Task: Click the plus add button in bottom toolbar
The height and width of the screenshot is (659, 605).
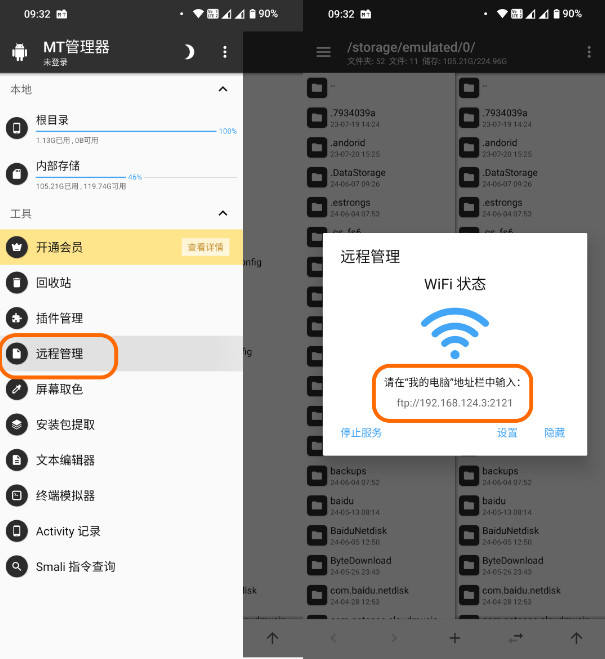Action: [455, 638]
